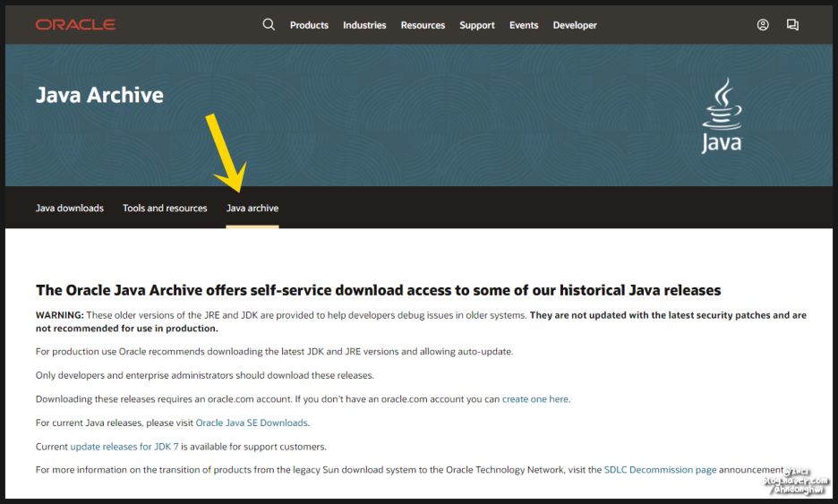This screenshot has height=504, width=838.
Task: Switch to Java downloads tab
Action: pos(70,208)
